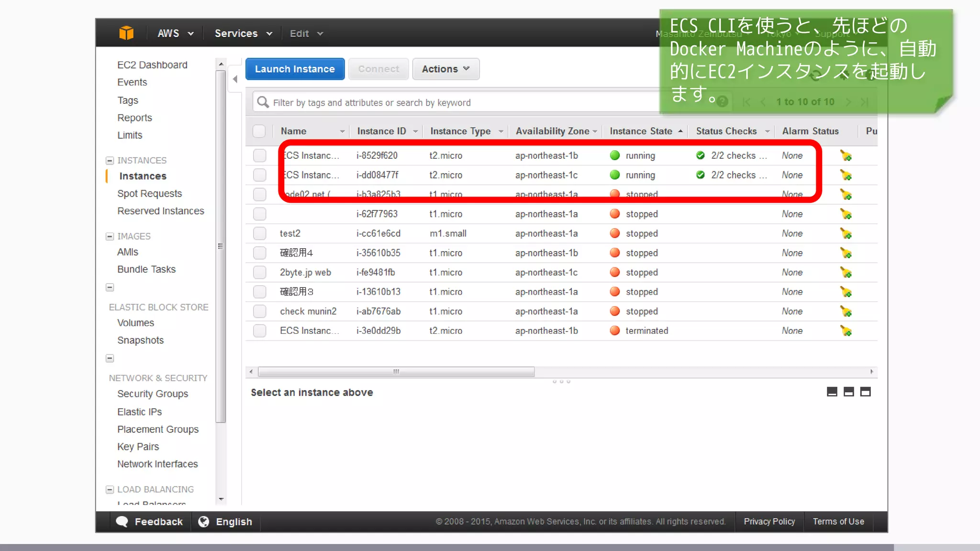Click the tag icon in i-62f77963 row
Image resolution: width=980 pixels, height=551 pixels.
(846, 214)
